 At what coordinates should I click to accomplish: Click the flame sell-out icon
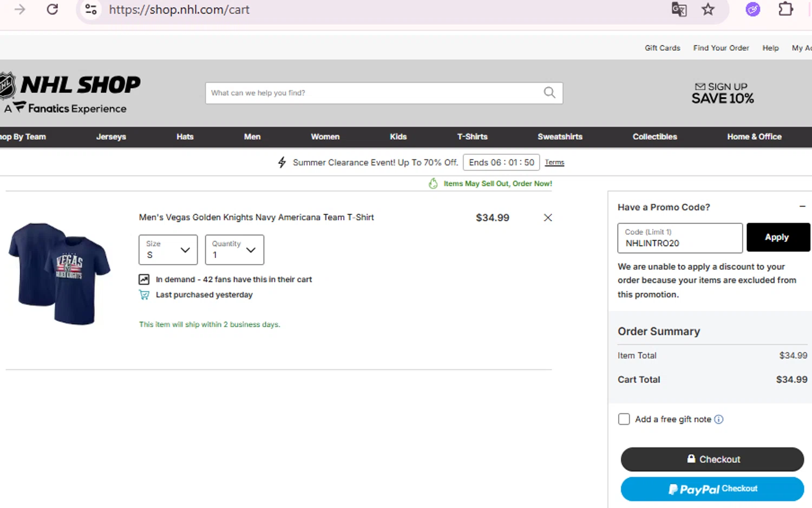click(433, 183)
